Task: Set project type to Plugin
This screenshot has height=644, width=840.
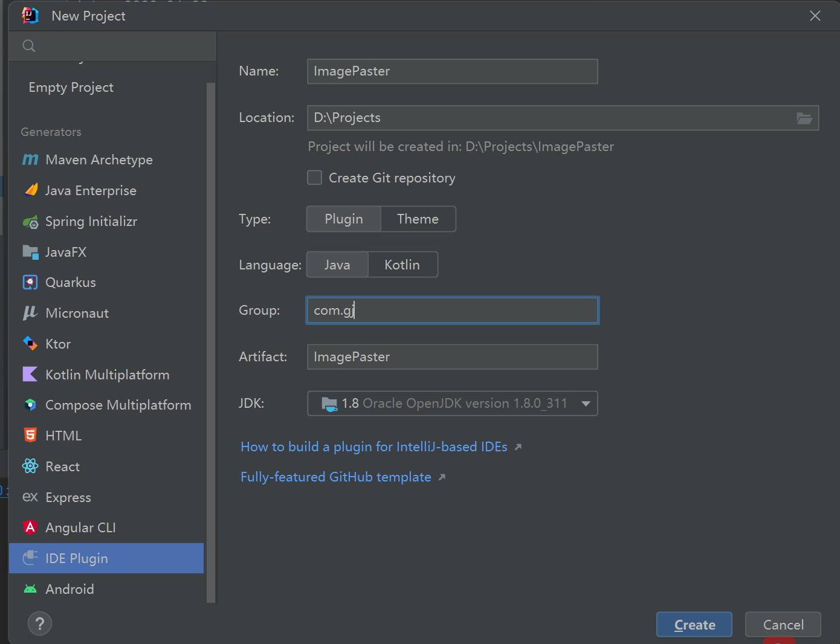Action: tap(344, 219)
